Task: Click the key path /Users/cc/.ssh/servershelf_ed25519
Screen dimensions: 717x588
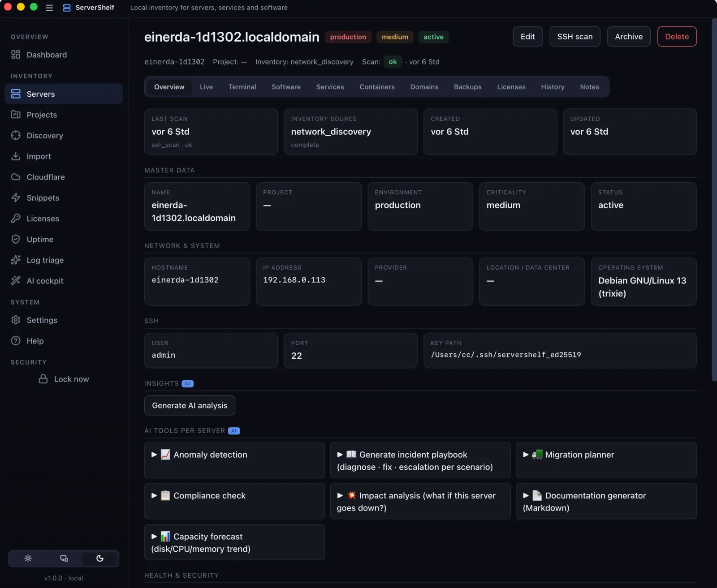Action: click(x=506, y=355)
